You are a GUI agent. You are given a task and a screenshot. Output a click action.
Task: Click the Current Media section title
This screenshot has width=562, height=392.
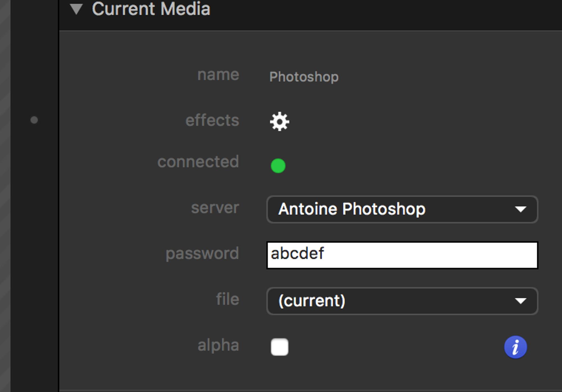click(151, 9)
